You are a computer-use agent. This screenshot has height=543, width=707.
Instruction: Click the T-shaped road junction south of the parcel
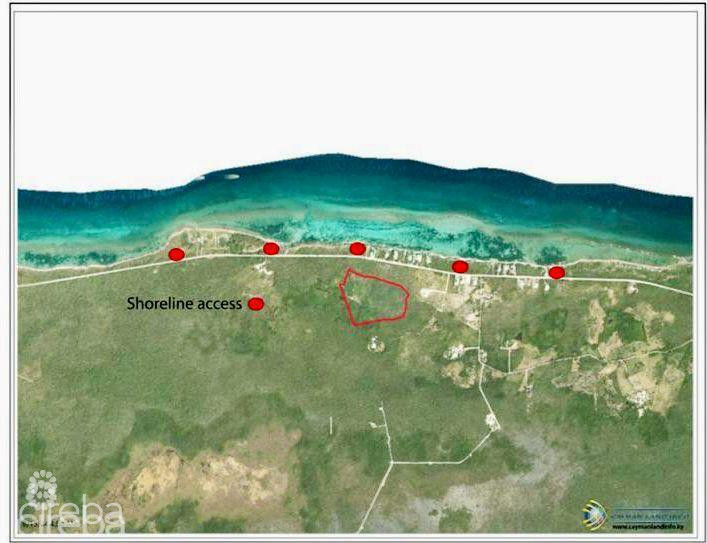(x=393, y=461)
